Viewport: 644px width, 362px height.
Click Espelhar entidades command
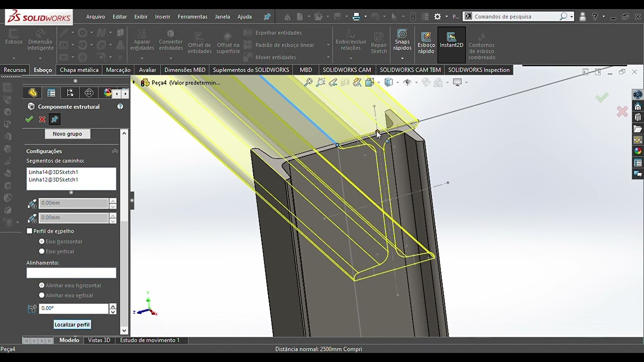[273, 33]
